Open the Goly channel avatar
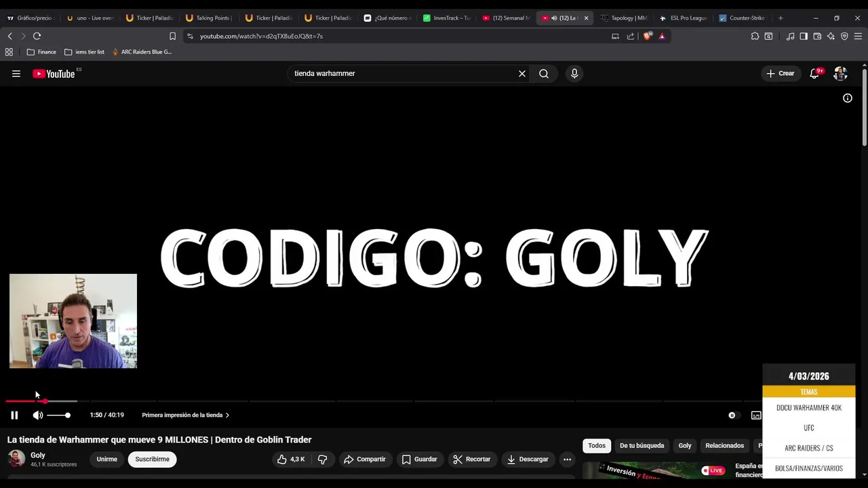868x488 pixels. point(16,459)
